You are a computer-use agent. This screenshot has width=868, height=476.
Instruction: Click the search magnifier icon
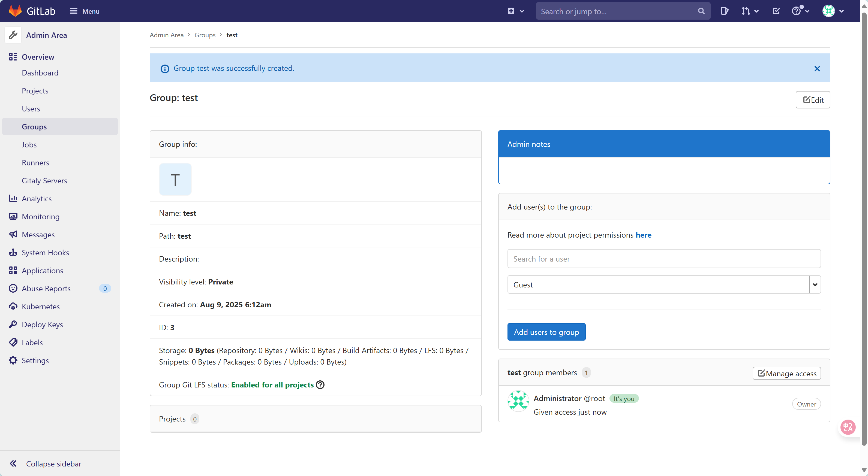(x=701, y=11)
